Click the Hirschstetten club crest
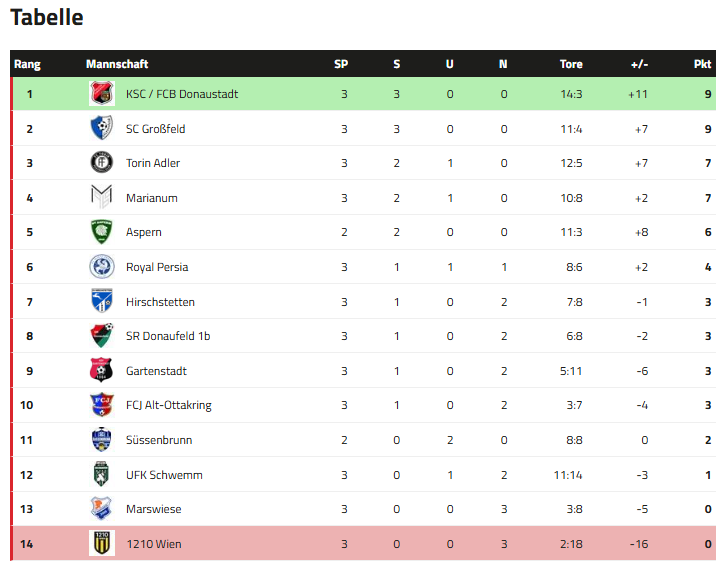Image resolution: width=723 pixels, height=565 pixels. coord(102,302)
